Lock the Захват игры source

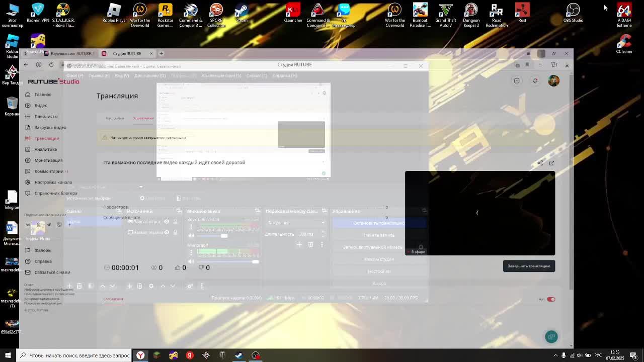[176, 222]
